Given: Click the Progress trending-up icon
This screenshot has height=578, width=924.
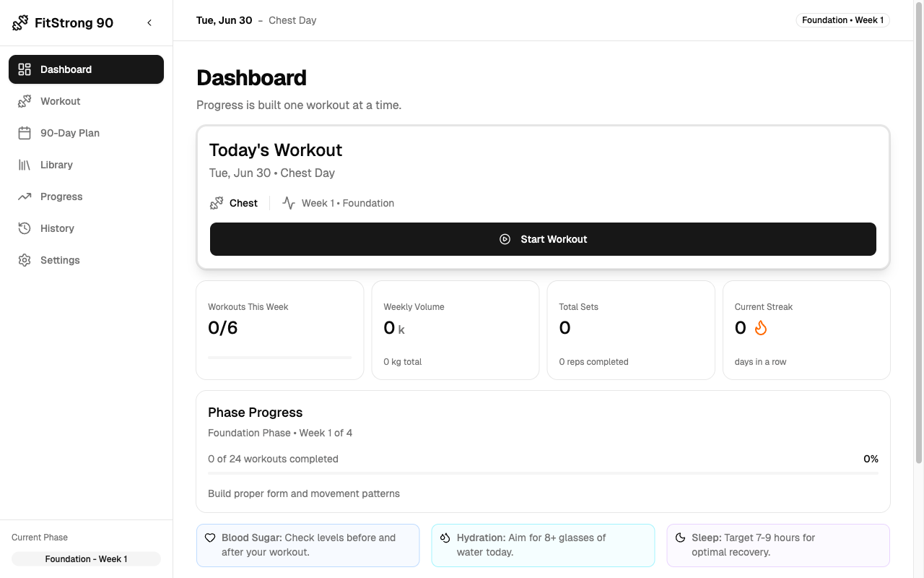Looking at the screenshot, I should coord(25,197).
